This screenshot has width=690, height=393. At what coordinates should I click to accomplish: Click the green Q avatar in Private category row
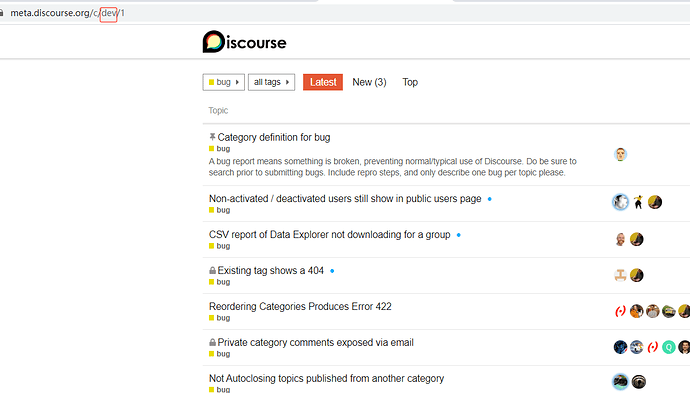[669, 347]
